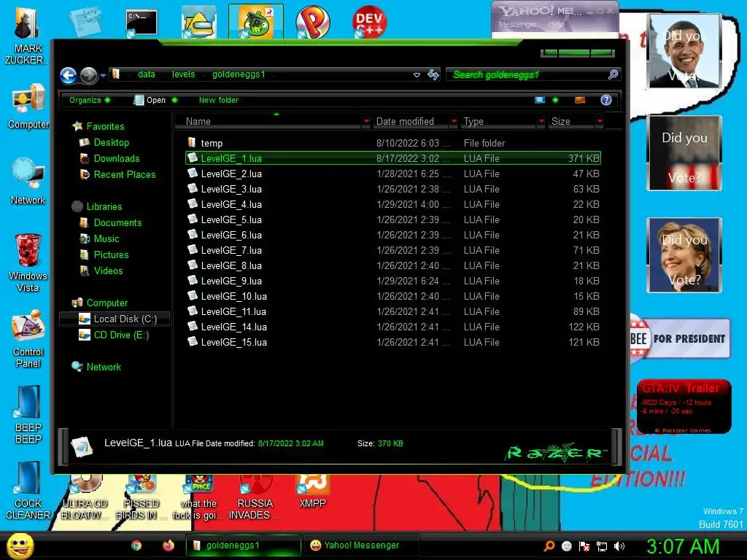Open the recent locations dropdown beside Forward
The height and width of the screenshot is (560, 747).
[x=103, y=75]
